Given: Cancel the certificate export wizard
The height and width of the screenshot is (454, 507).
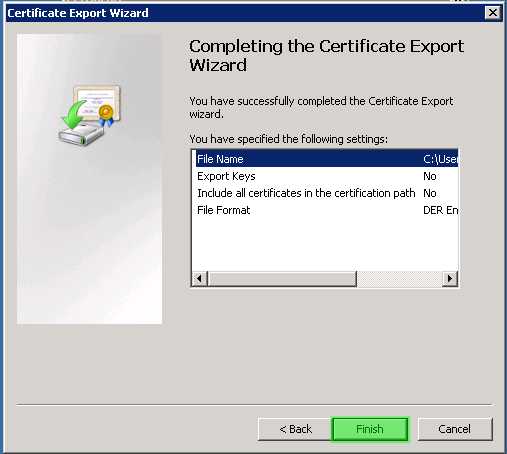Looking at the screenshot, I should point(455,429).
